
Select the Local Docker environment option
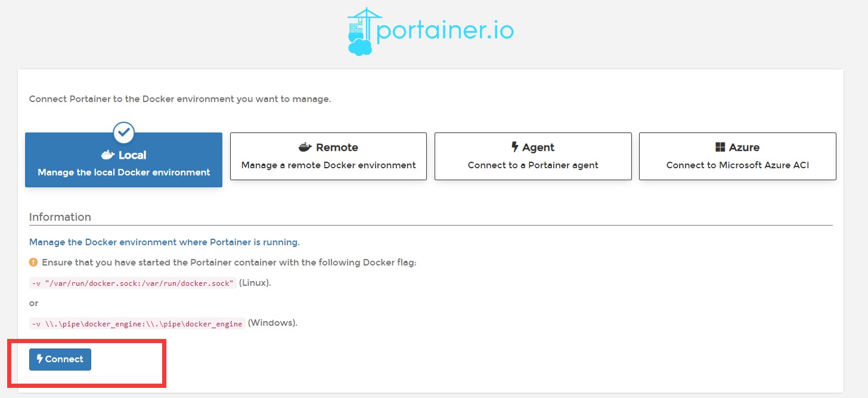pos(123,160)
